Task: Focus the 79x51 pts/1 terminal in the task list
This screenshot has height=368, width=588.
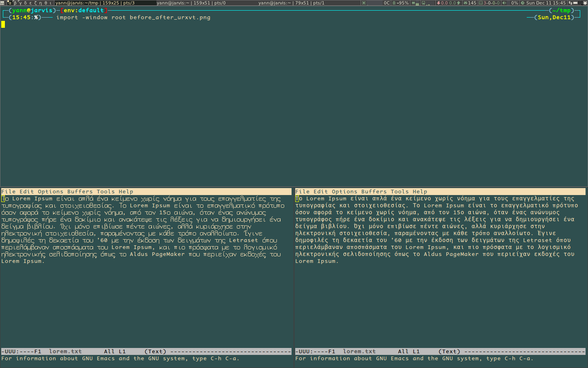Action: pyautogui.click(x=309, y=3)
